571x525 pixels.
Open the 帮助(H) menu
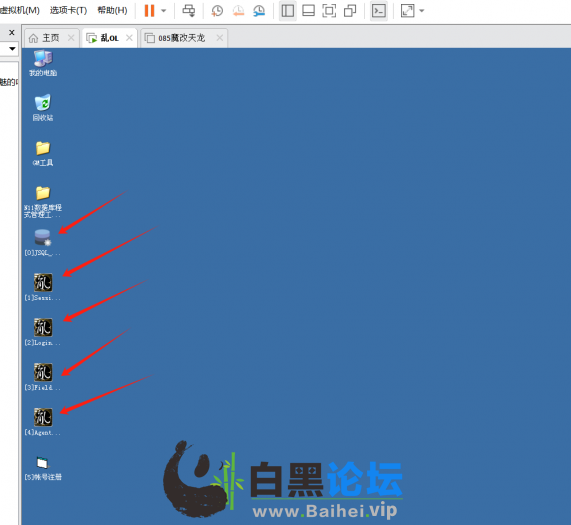112,10
